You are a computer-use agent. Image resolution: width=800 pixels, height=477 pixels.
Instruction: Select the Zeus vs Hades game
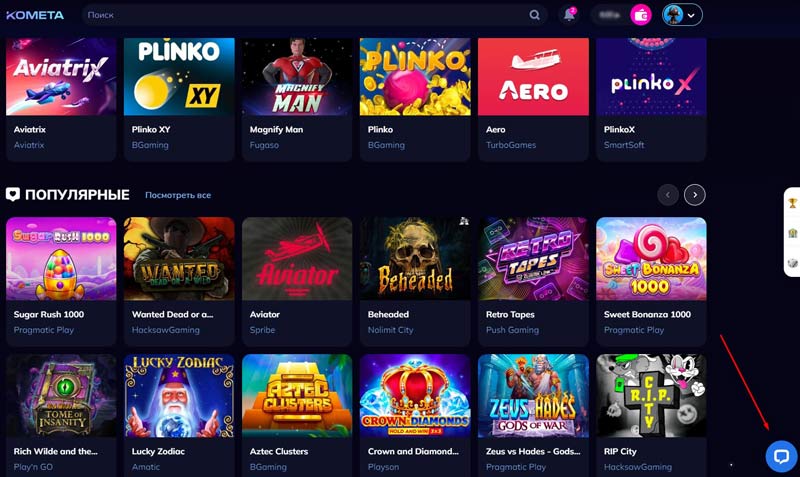(x=533, y=396)
